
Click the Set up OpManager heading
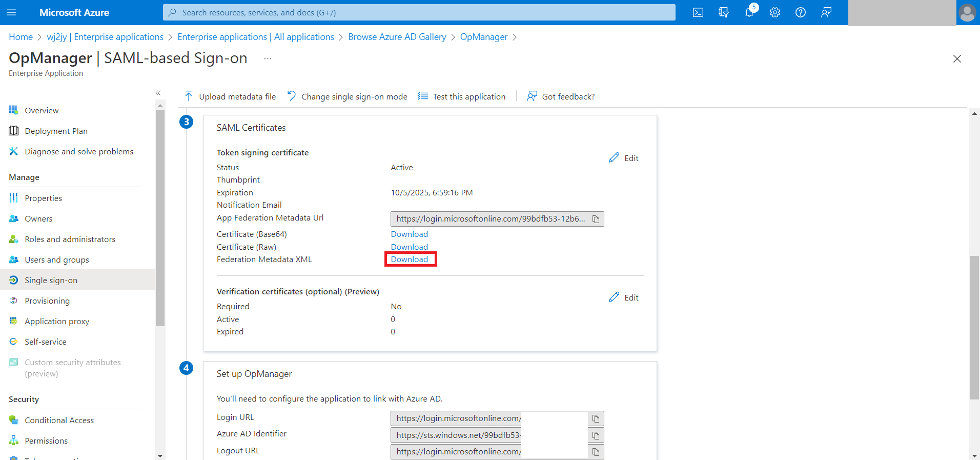click(254, 374)
